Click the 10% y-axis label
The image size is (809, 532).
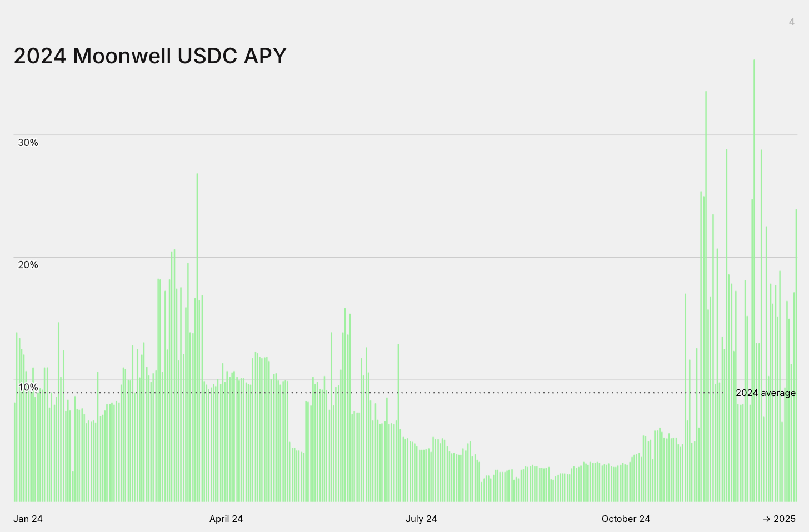28,387
